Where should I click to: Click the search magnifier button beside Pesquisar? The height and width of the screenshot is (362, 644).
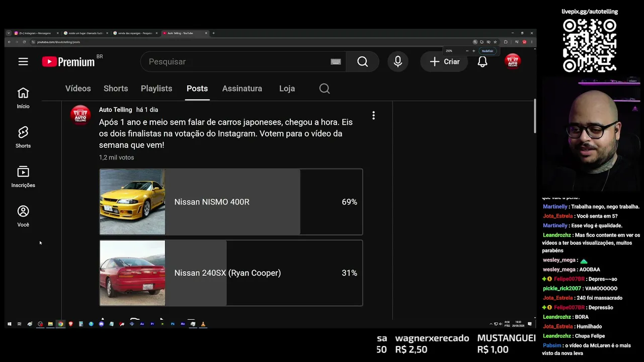click(x=362, y=61)
